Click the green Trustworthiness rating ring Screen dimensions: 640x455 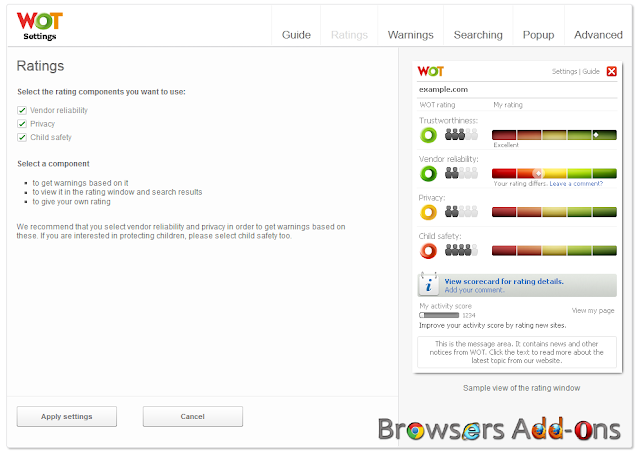tap(428, 135)
